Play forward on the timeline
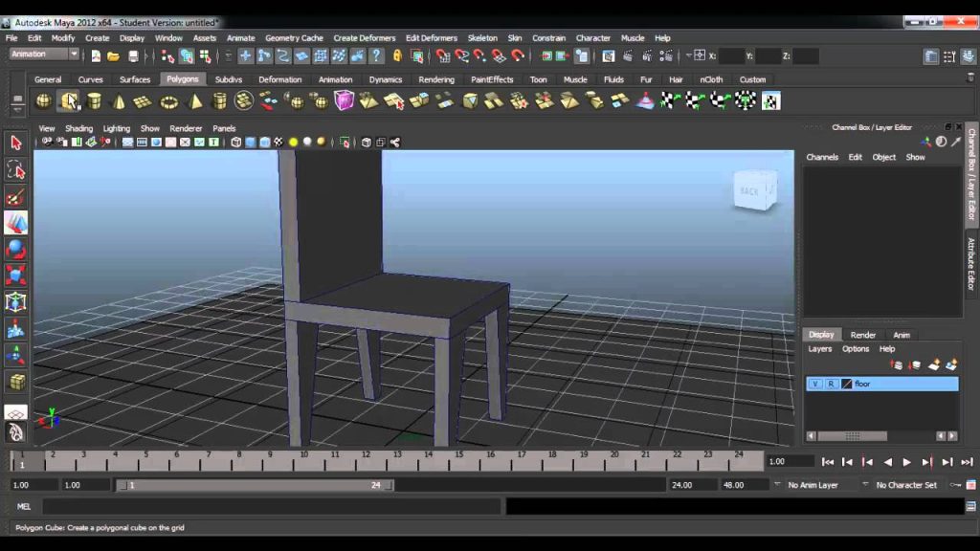980x551 pixels. point(907,462)
